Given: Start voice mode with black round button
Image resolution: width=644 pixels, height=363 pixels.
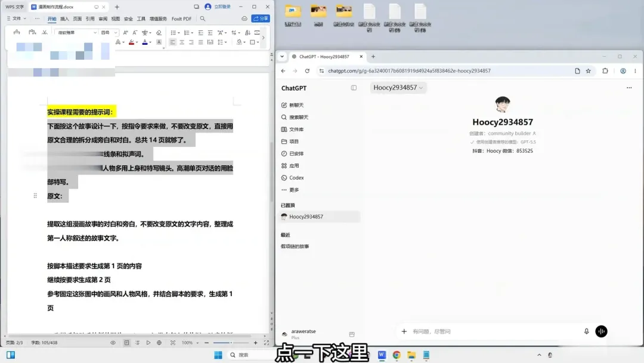Looking at the screenshot, I should click(601, 331).
